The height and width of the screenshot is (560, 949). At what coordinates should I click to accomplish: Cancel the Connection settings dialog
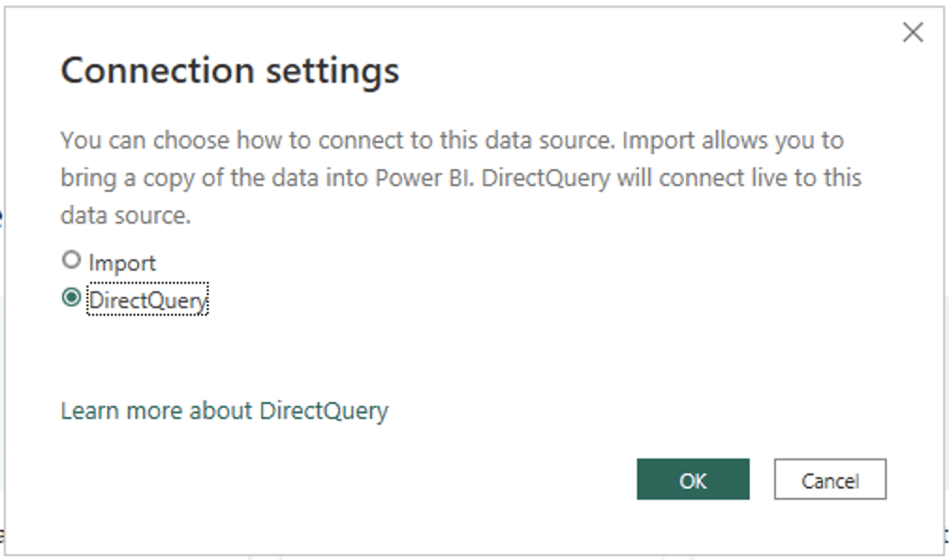pyautogui.click(x=831, y=479)
